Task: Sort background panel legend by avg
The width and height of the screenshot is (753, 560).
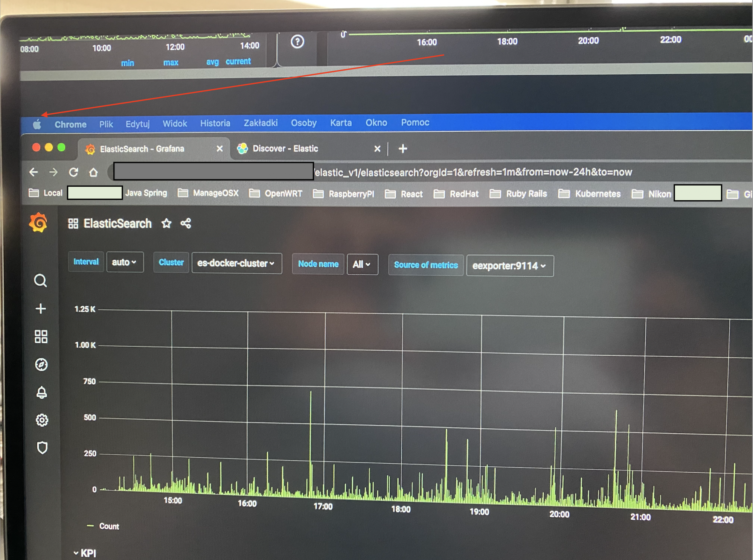Action: pos(212,62)
